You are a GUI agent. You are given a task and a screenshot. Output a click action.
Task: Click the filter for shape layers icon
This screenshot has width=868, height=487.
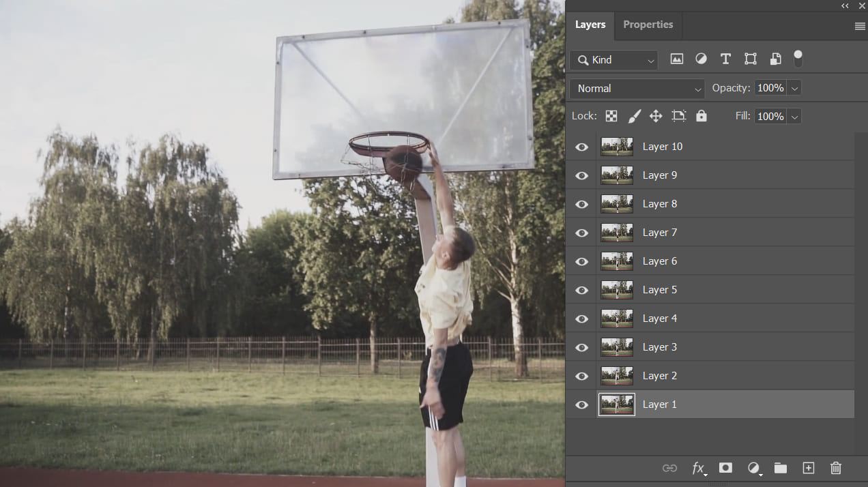tap(750, 59)
